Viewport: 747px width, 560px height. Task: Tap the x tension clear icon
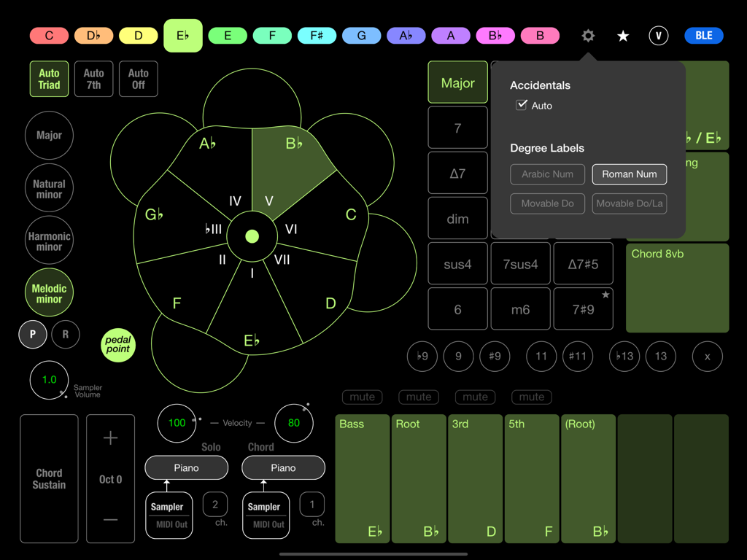point(706,357)
